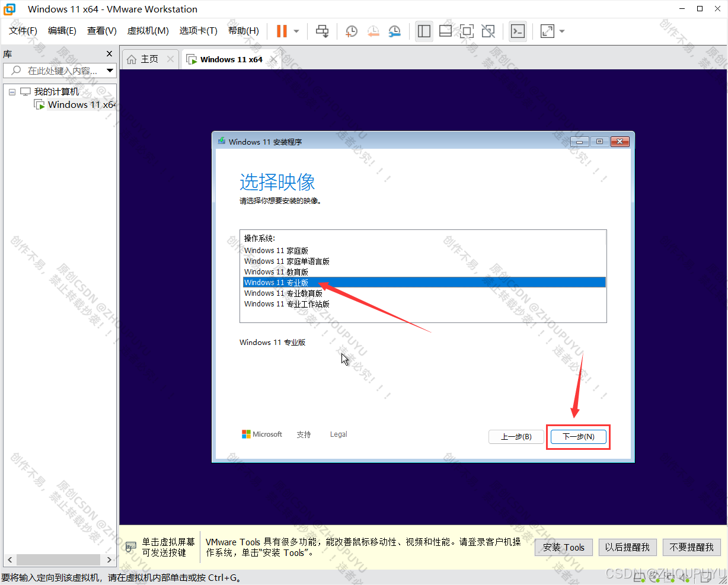
Task: Toggle the thumbnail bar view icon
Action: [x=445, y=31]
